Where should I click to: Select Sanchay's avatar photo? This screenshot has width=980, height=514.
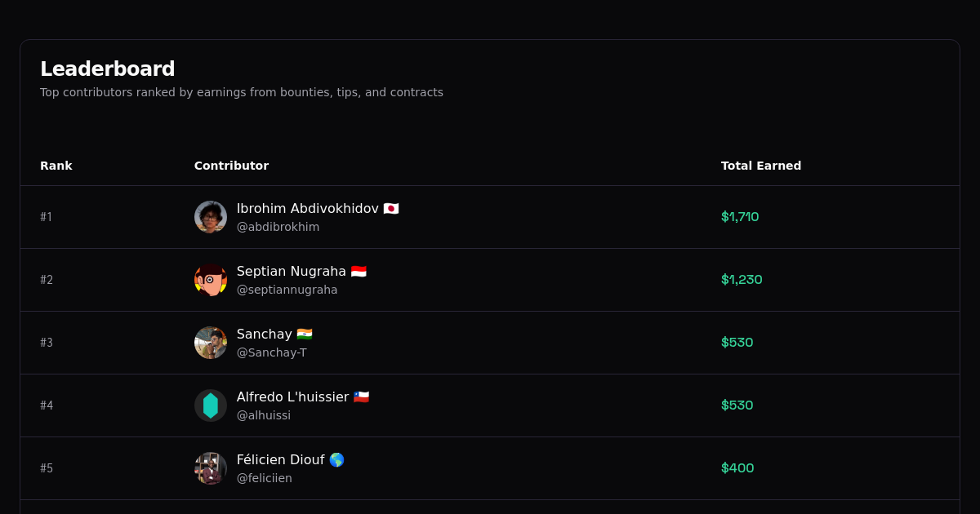pos(211,343)
